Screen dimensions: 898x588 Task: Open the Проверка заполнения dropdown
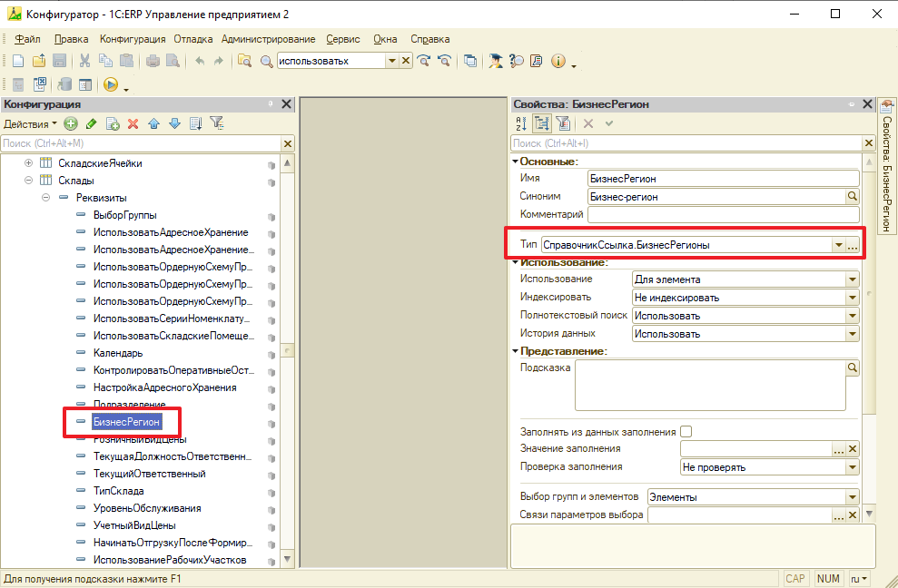[853, 467]
